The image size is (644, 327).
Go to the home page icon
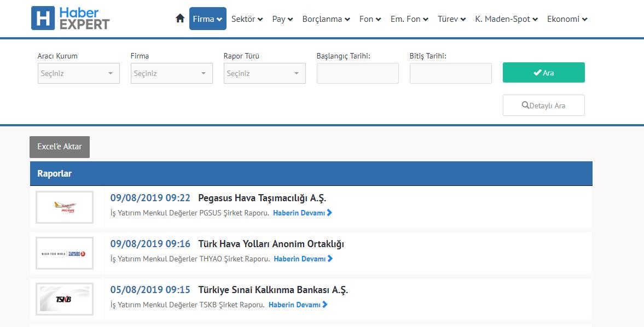pyautogui.click(x=180, y=19)
